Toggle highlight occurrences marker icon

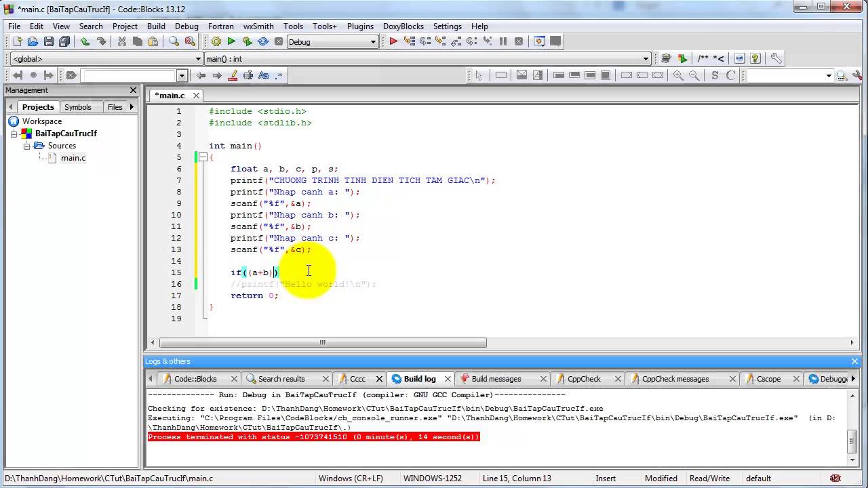(233, 75)
